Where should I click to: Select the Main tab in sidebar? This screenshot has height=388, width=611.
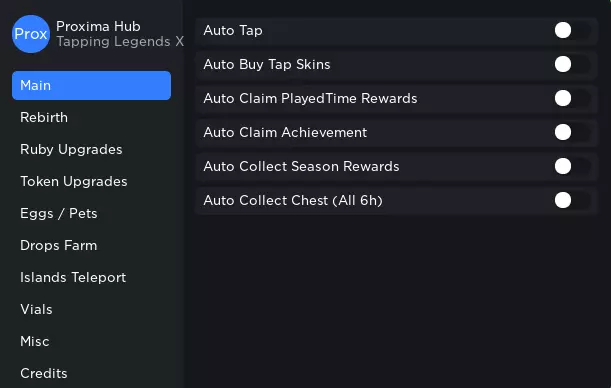91,85
